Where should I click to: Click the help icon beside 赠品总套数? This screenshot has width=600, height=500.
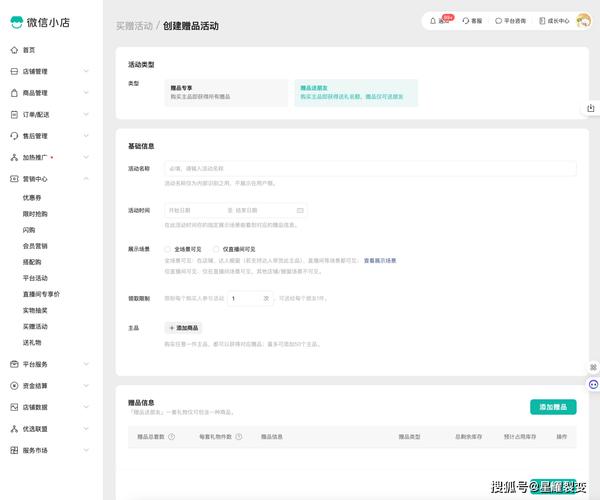coord(171,436)
